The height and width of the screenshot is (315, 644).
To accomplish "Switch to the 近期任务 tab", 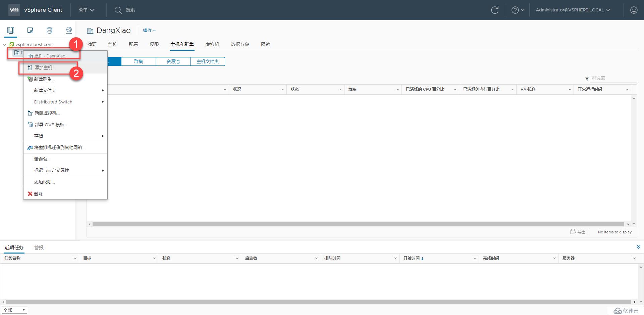I will 14,248.
